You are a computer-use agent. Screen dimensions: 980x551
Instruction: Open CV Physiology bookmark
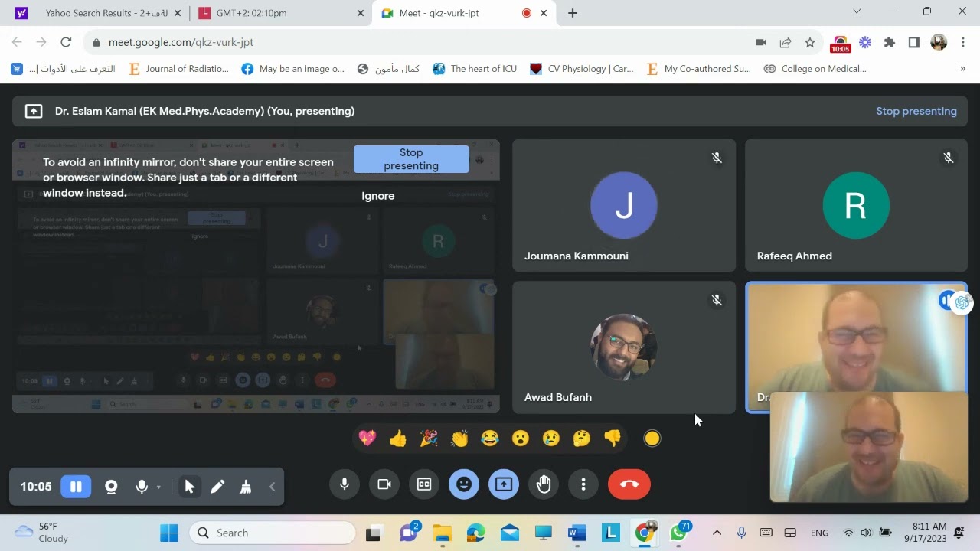pyautogui.click(x=582, y=69)
